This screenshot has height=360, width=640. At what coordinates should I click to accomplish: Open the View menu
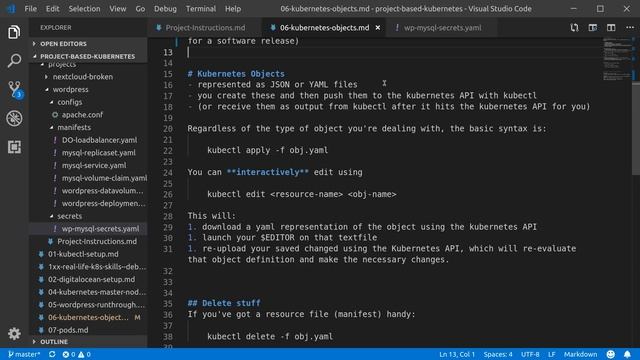[118, 9]
